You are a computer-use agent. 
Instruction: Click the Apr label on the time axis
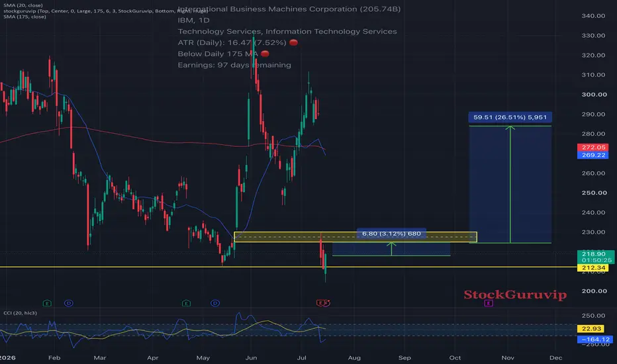click(x=153, y=357)
